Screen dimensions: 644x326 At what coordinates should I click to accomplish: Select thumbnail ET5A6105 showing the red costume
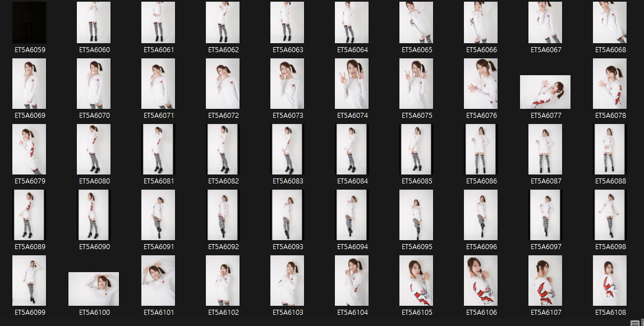[x=416, y=280]
